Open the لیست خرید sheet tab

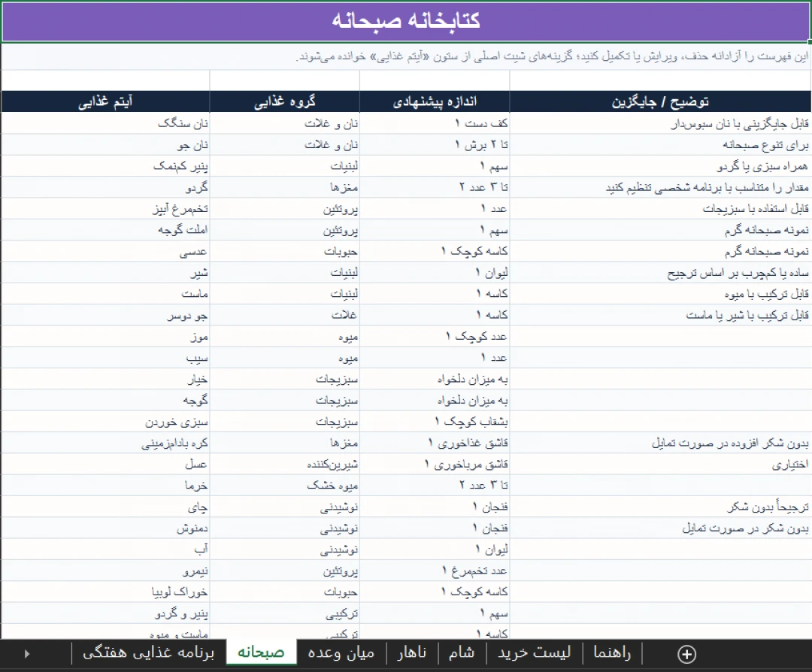pyautogui.click(x=534, y=652)
